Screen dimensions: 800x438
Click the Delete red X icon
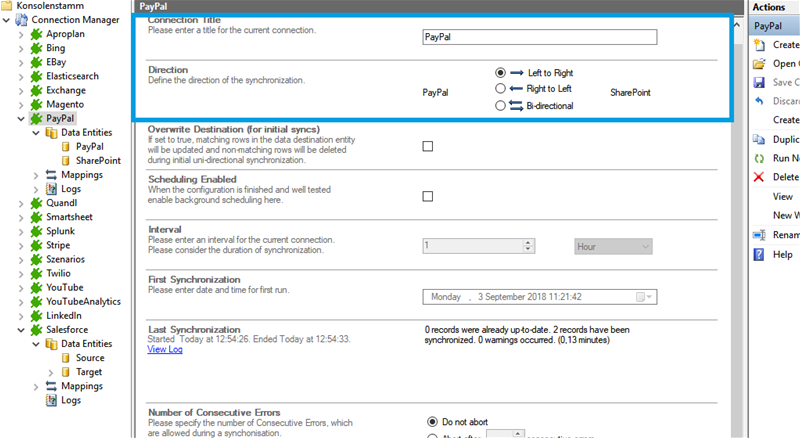[760, 177]
